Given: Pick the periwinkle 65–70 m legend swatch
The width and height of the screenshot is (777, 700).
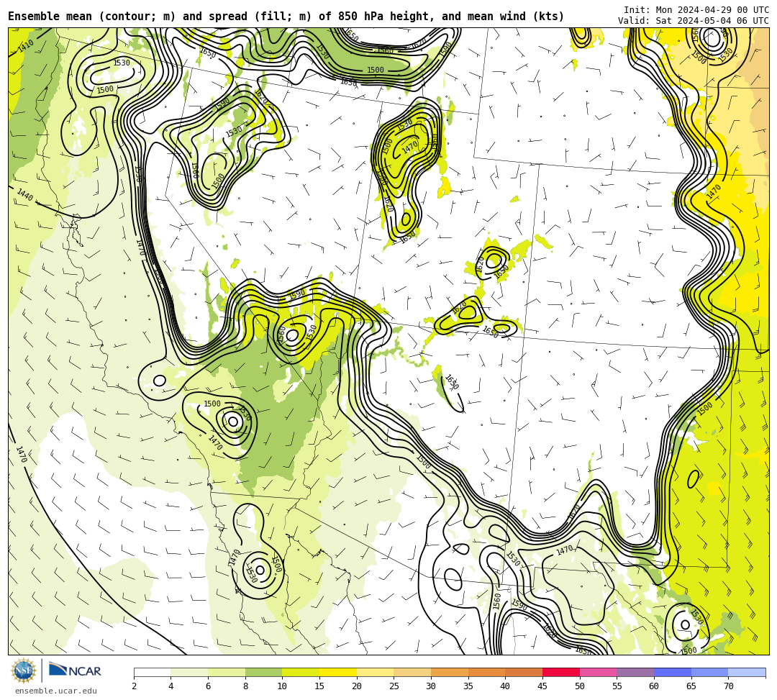Looking at the screenshot, I should 709,672.
